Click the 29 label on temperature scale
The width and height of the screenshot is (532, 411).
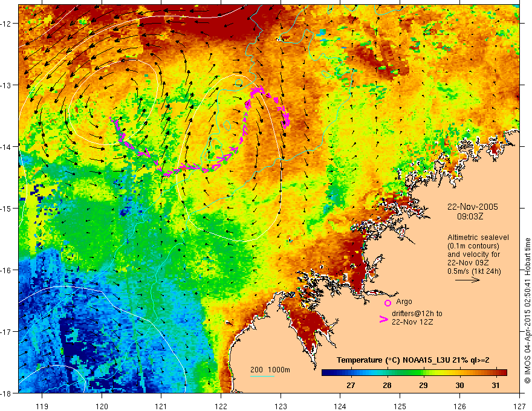pos(423,385)
